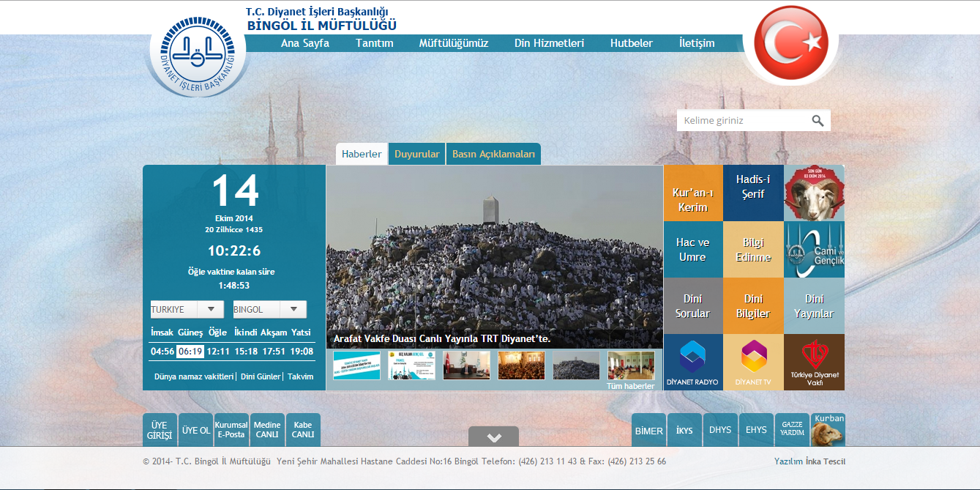Open the Din Hizmetleri menu

click(x=549, y=43)
